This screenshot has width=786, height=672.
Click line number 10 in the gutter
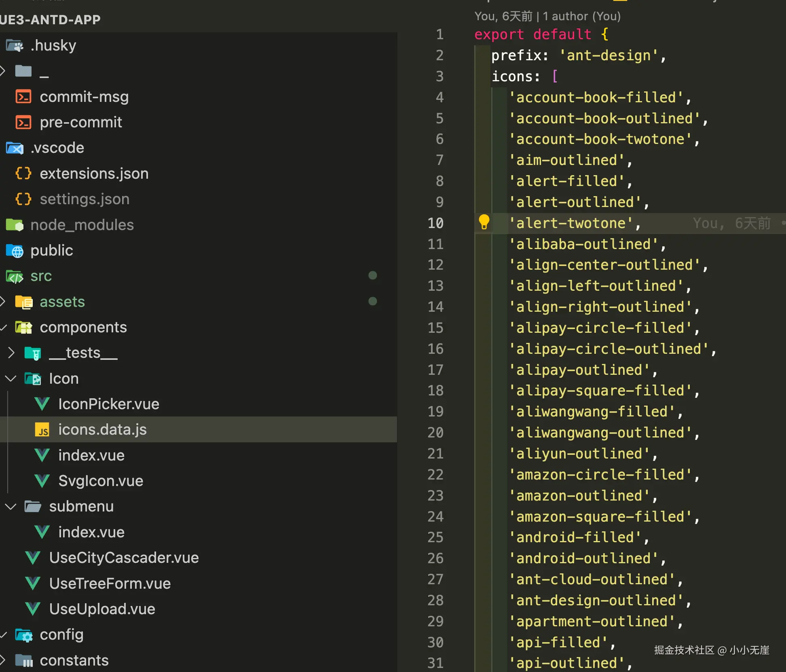(x=435, y=223)
